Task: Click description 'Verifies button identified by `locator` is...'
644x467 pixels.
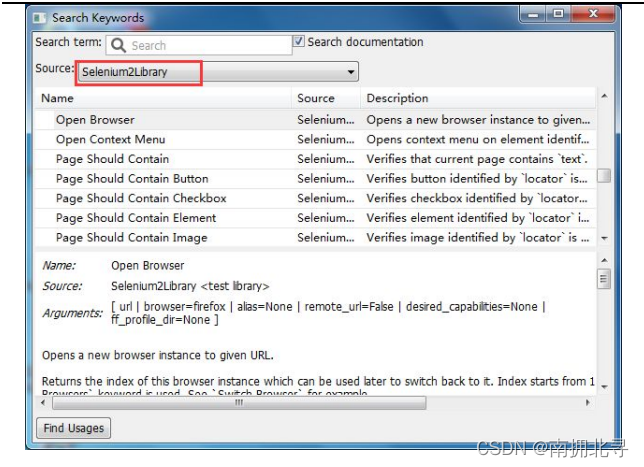Action: click(x=477, y=179)
